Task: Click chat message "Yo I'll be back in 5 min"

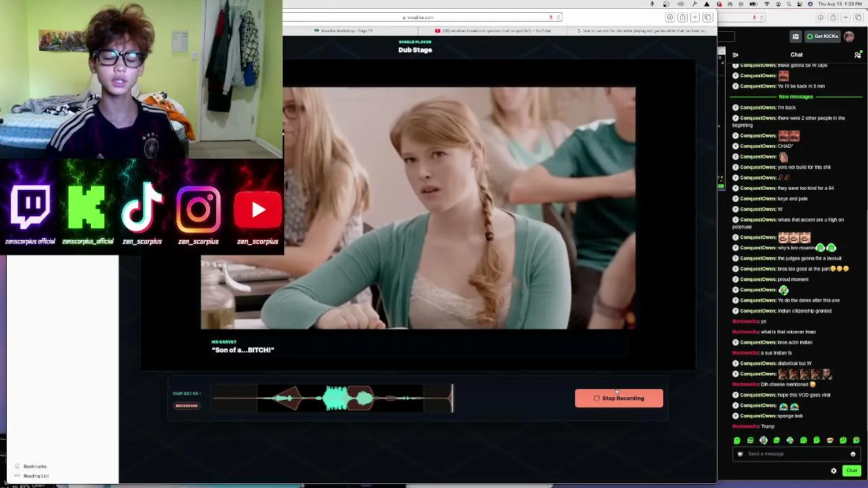Action: (801, 86)
